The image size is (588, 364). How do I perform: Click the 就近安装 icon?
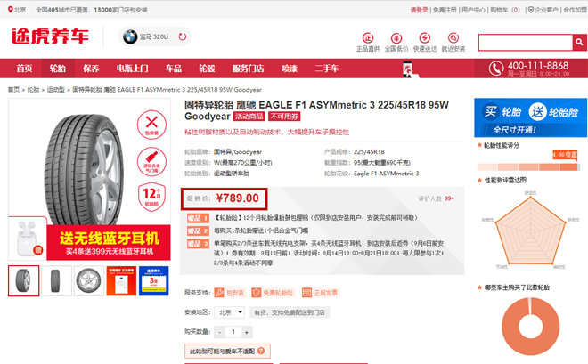click(x=453, y=37)
